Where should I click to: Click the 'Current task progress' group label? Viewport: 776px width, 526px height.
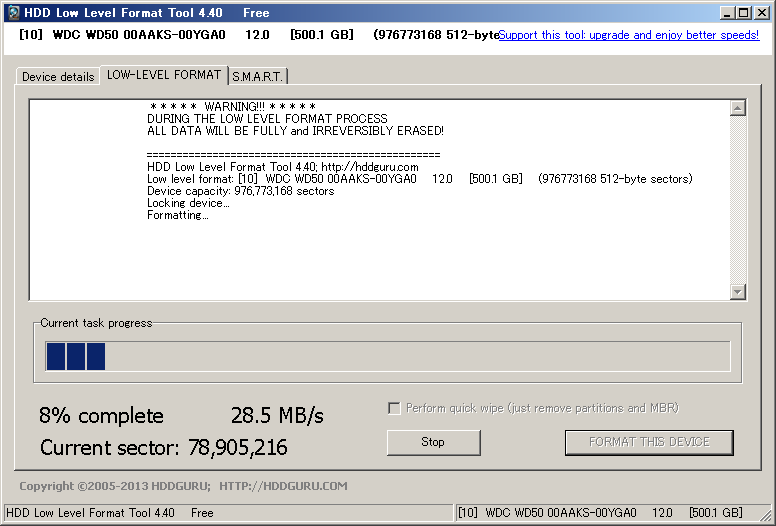point(96,323)
